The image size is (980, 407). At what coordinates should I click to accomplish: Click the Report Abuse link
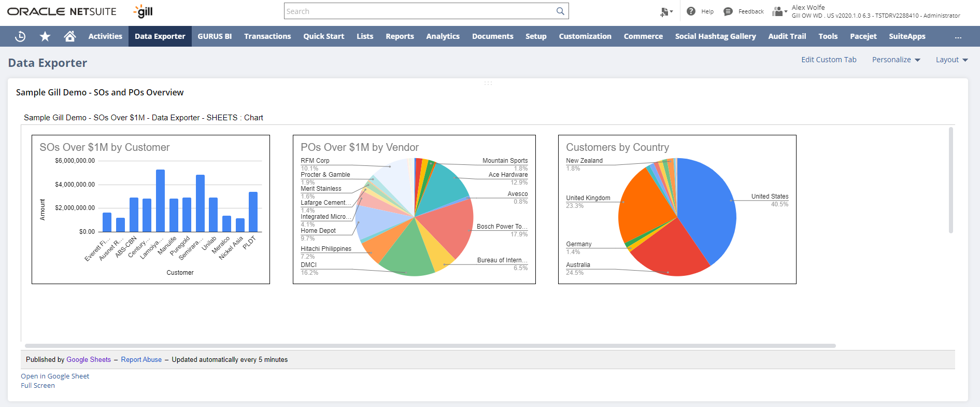click(x=141, y=359)
